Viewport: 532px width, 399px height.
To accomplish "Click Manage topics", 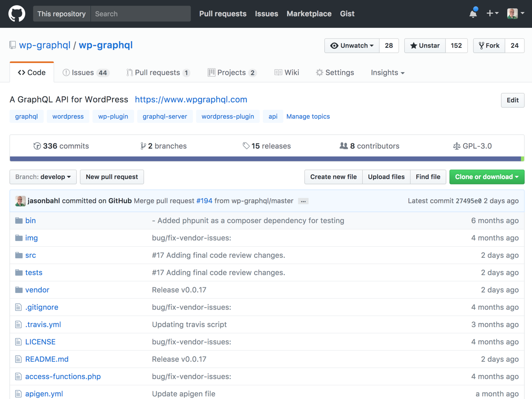I will (308, 116).
